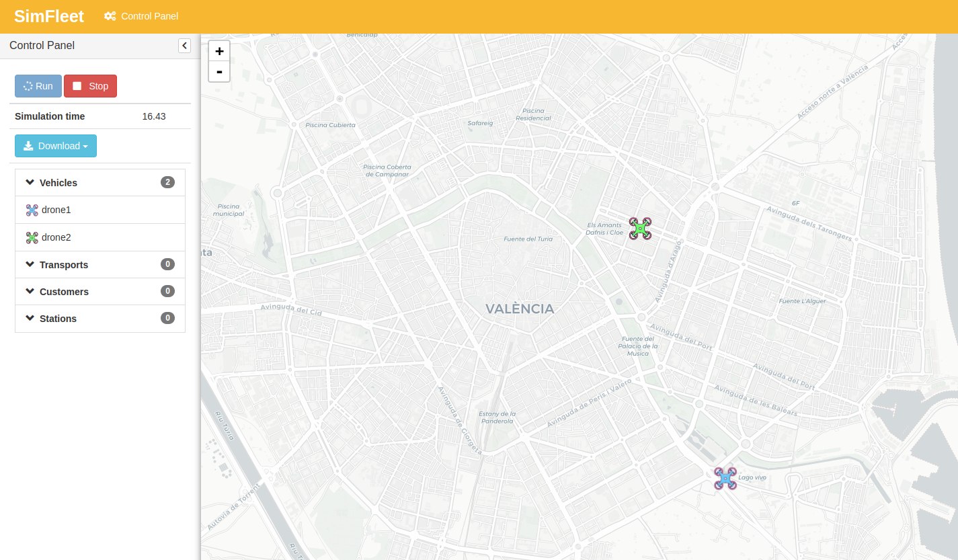Stop the simulation with the red Stop button
958x560 pixels.
[90, 86]
